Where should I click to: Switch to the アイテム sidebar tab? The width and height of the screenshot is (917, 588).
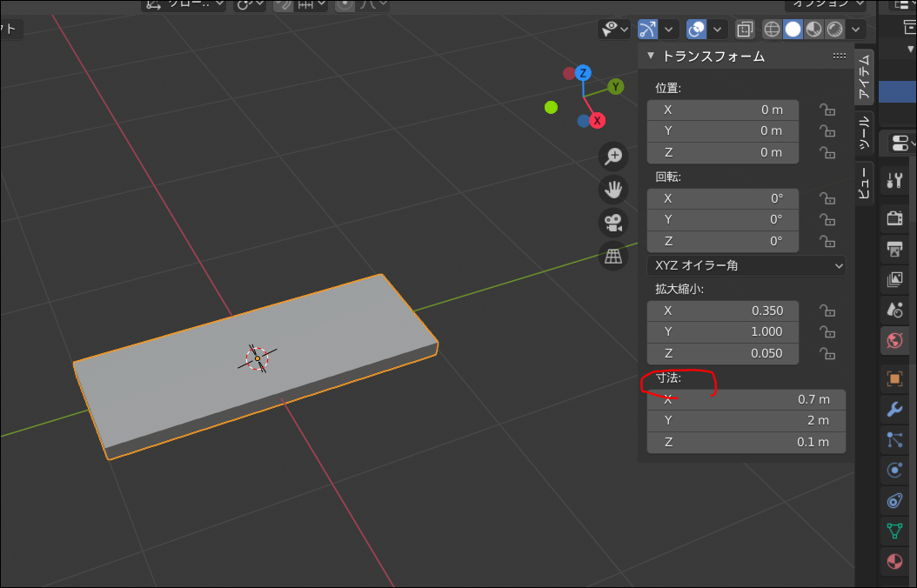864,77
